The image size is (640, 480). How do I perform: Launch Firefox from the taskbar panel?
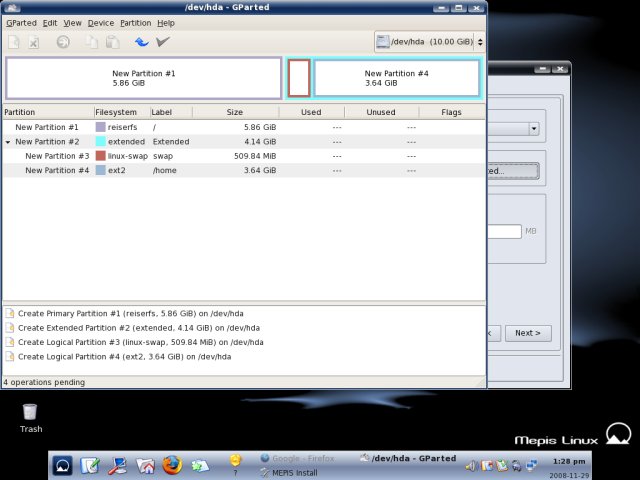[x=172, y=465]
